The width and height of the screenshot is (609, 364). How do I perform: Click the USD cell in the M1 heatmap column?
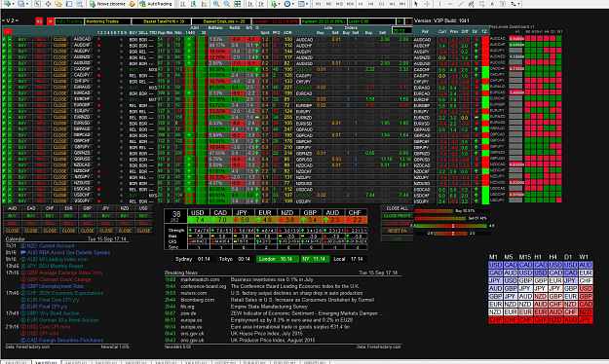pyautogui.click(x=495, y=265)
